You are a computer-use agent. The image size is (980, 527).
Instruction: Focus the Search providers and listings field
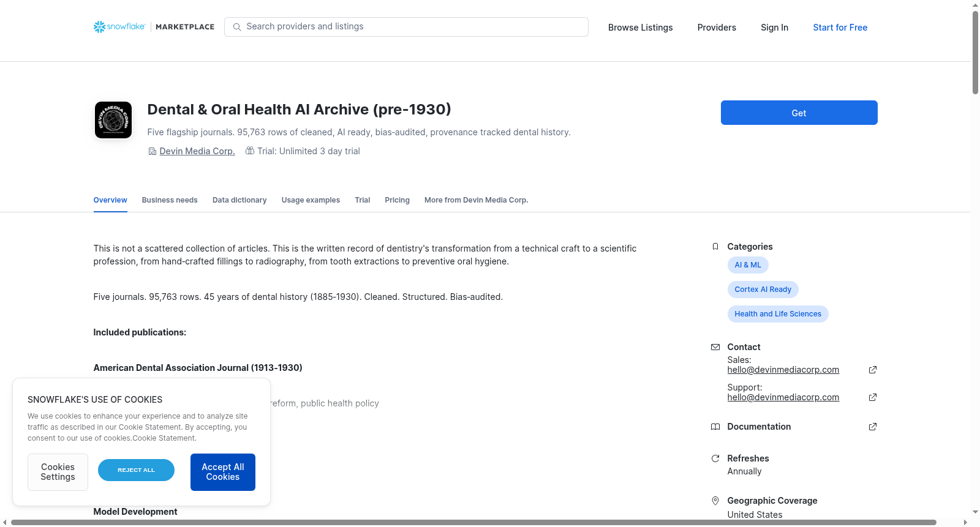(x=406, y=27)
